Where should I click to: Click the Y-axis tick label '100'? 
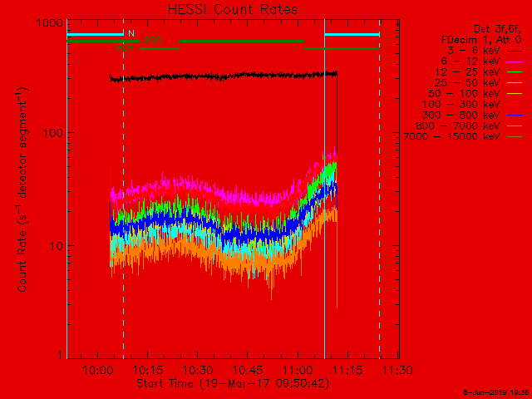(x=53, y=133)
